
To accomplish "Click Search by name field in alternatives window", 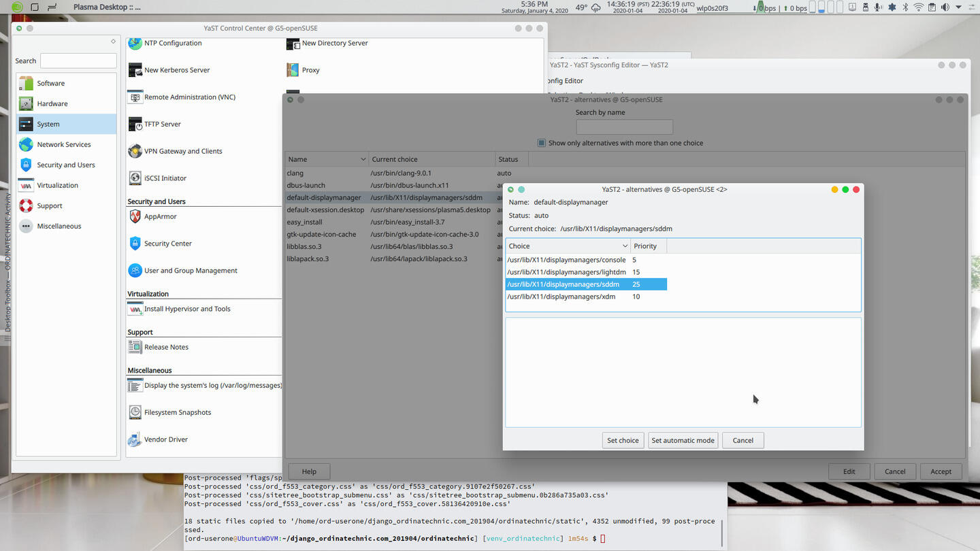I will point(624,127).
